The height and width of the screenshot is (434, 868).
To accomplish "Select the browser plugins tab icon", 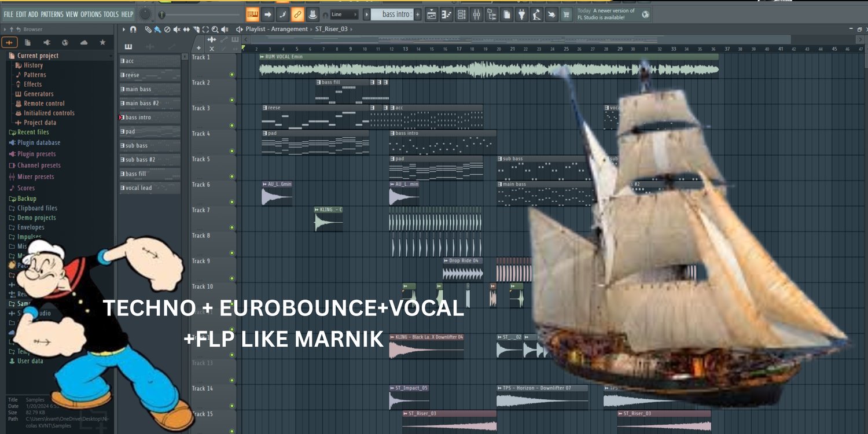I will 46,42.
